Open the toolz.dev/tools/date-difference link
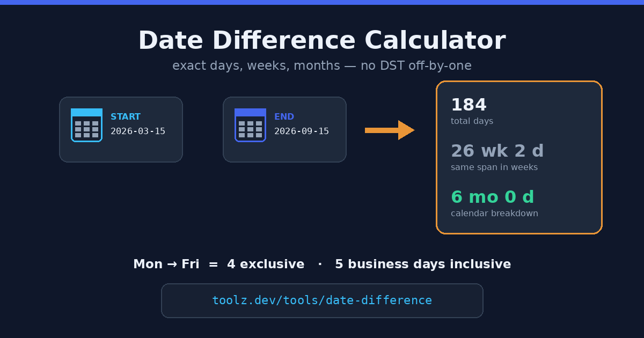Image resolution: width=644 pixels, height=338 pixels. pos(322,300)
